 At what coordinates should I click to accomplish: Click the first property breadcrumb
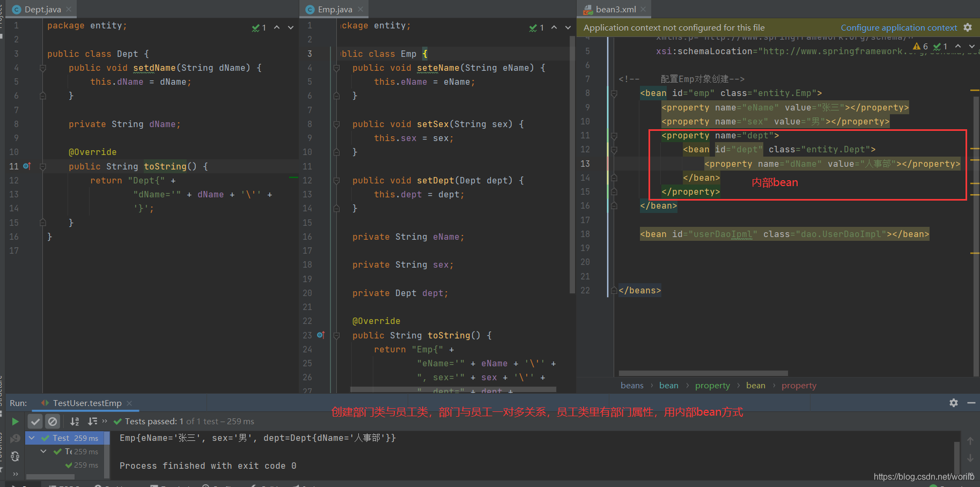click(x=712, y=386)
